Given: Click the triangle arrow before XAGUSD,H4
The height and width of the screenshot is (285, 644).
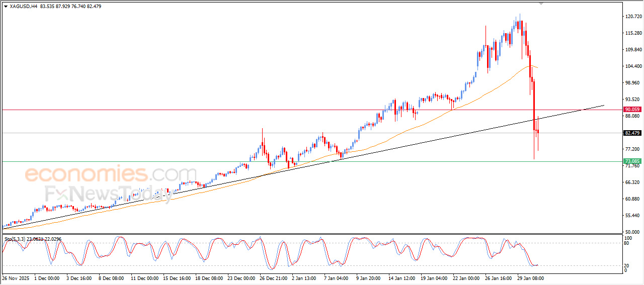Looking at the screenshot, I should tap(6, 7).
